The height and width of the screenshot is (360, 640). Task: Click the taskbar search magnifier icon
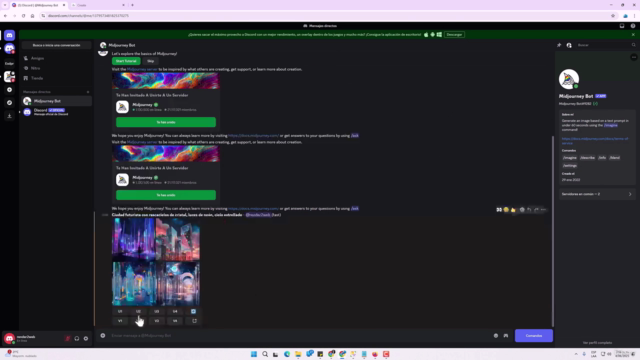coord(265,354)
